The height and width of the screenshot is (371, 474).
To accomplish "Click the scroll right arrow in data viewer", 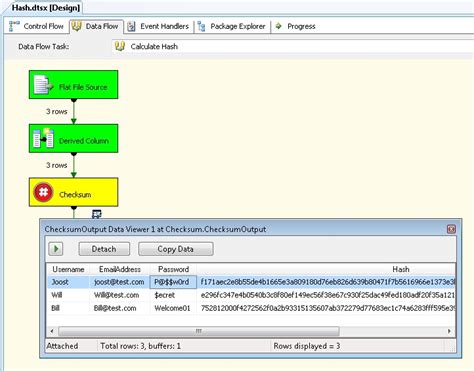I will click(449, 331).
